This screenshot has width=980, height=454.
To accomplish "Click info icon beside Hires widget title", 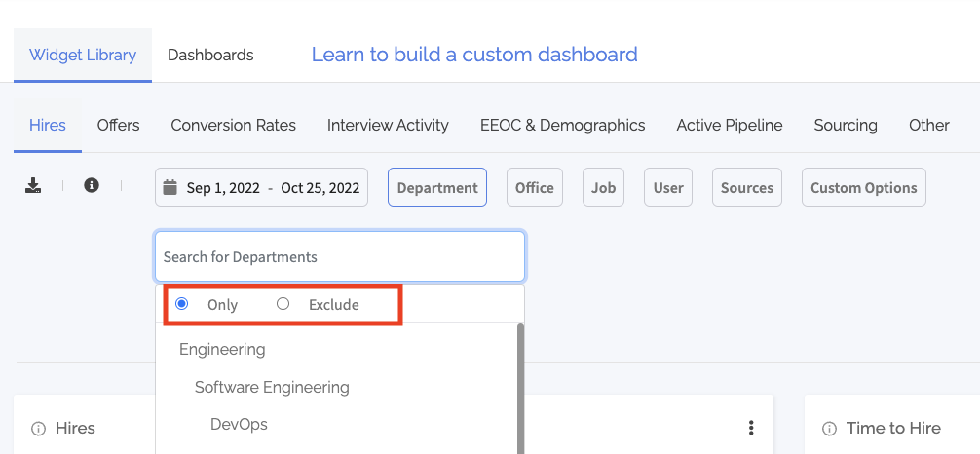I will [39, 429].
